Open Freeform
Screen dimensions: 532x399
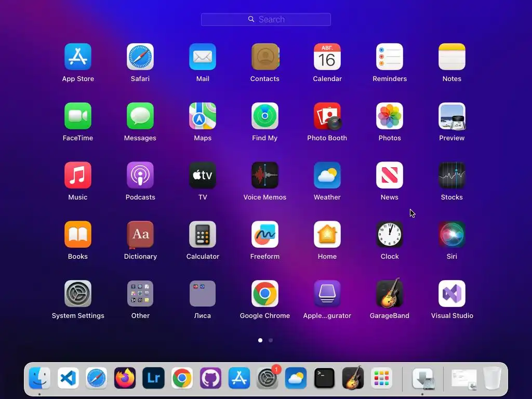pyautogui.click(x=265, y=234)
